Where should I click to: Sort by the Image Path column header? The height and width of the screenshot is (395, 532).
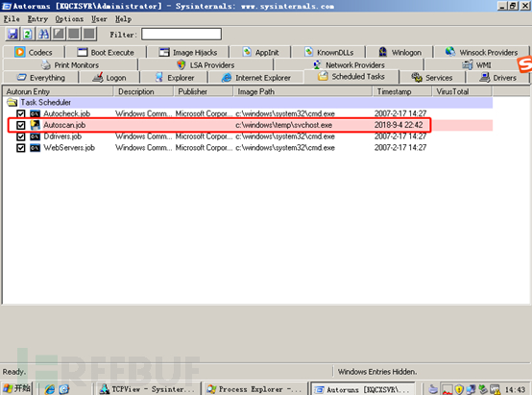[303, 91]
